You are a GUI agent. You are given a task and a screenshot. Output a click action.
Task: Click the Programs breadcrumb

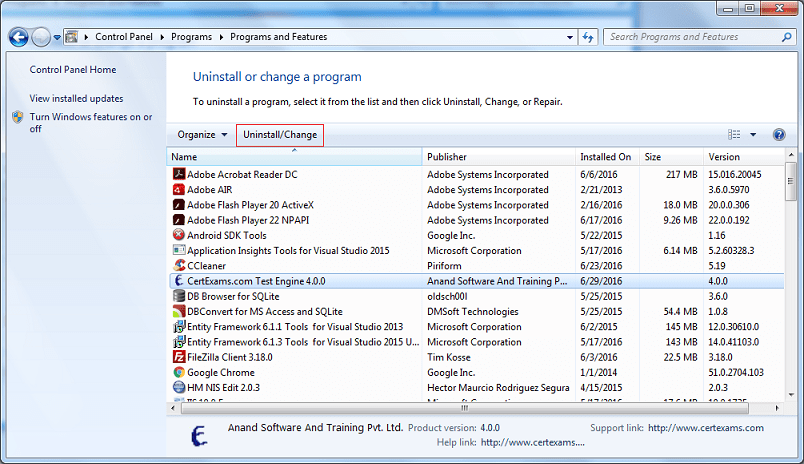point(191,37)
